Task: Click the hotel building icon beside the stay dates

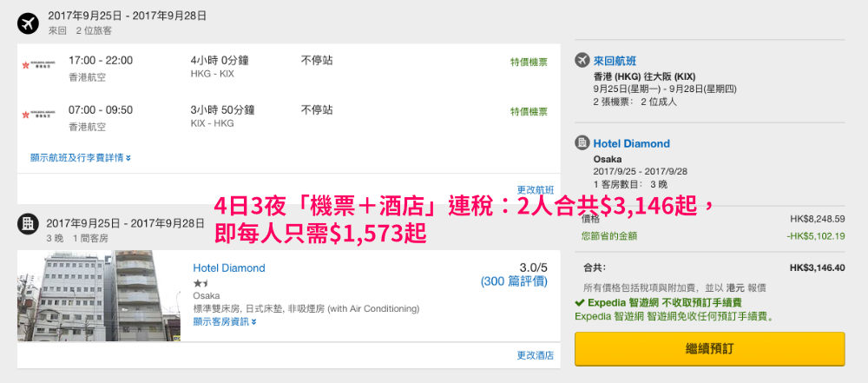Action: coord(28,224)
